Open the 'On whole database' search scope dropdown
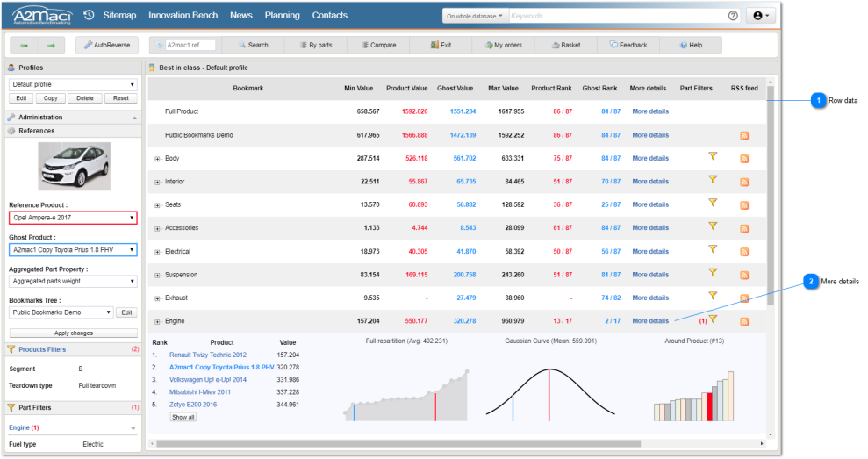868x459 pixels. pos(475,16)
